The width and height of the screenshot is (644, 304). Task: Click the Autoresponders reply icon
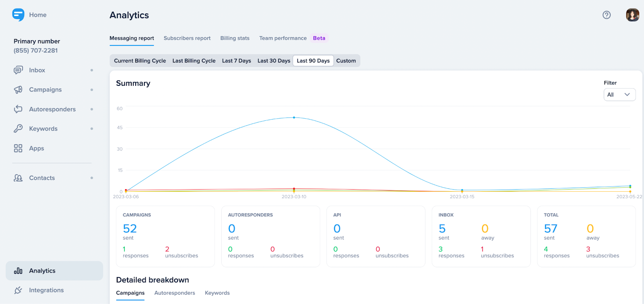click(x=18, y=109)
